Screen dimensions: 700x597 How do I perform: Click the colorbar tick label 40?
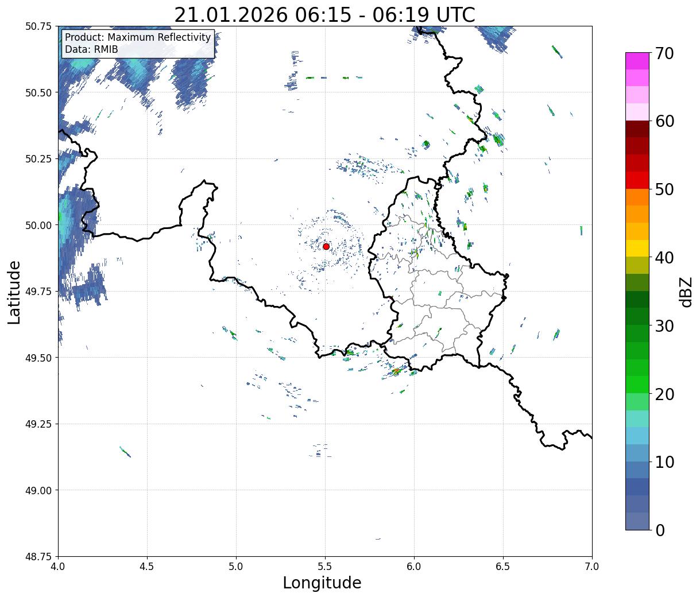pos(664,257)
